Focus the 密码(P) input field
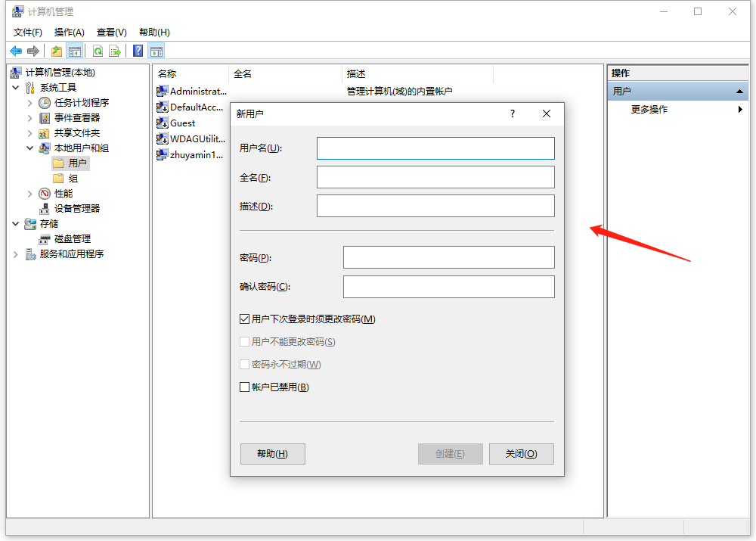This screenshot has height=541, width=756. tap(448, 257)
